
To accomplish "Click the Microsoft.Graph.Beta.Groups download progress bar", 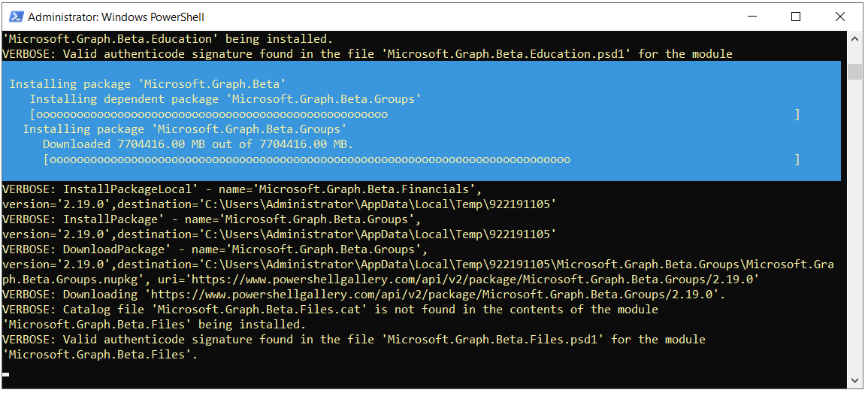I will tap(421, 159).
